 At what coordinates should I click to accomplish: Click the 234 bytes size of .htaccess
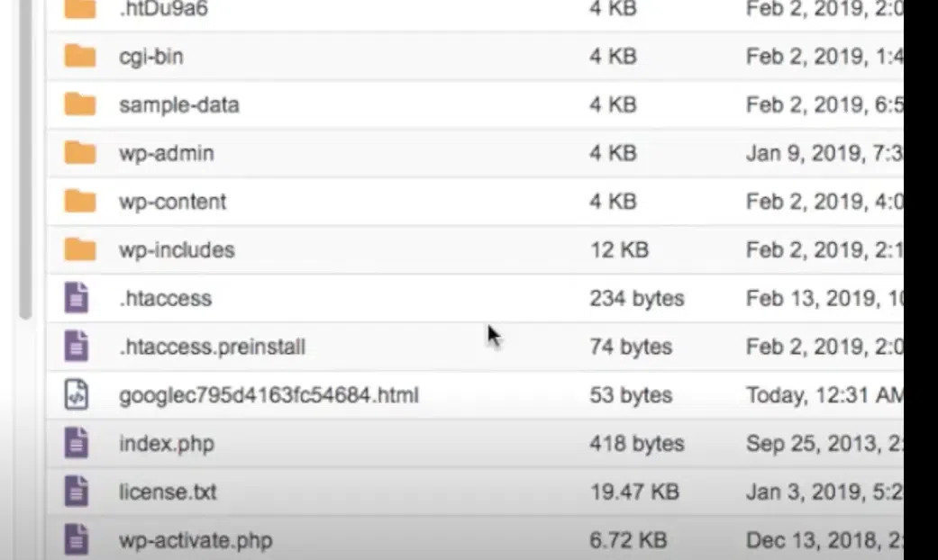636,298
